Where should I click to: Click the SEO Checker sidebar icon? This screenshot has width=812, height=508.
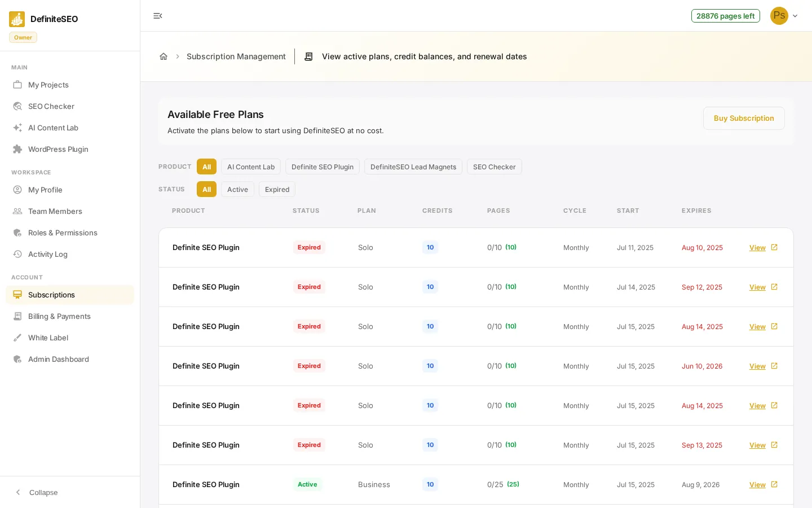click(x=17, y=106)
